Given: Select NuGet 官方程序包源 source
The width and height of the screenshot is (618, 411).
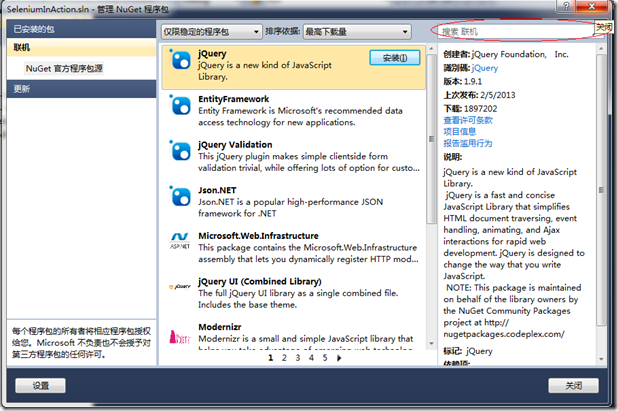Looking at the screenshot, I should pos(64,69).
